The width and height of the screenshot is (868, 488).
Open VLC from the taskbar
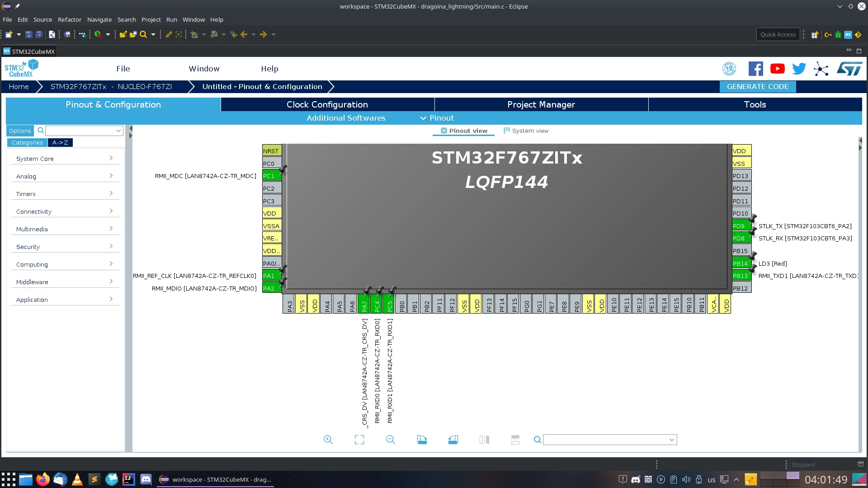(x=77, y=479)
